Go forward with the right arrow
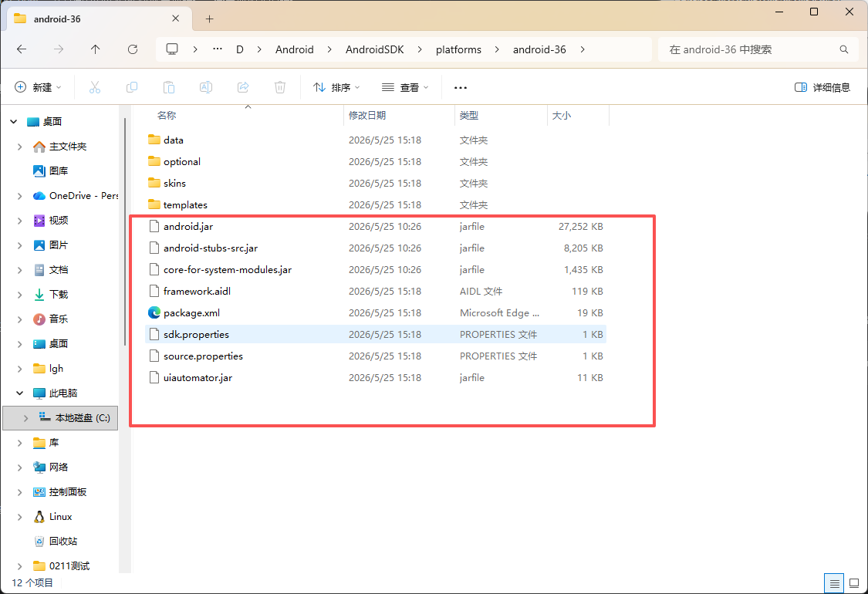 58,49
